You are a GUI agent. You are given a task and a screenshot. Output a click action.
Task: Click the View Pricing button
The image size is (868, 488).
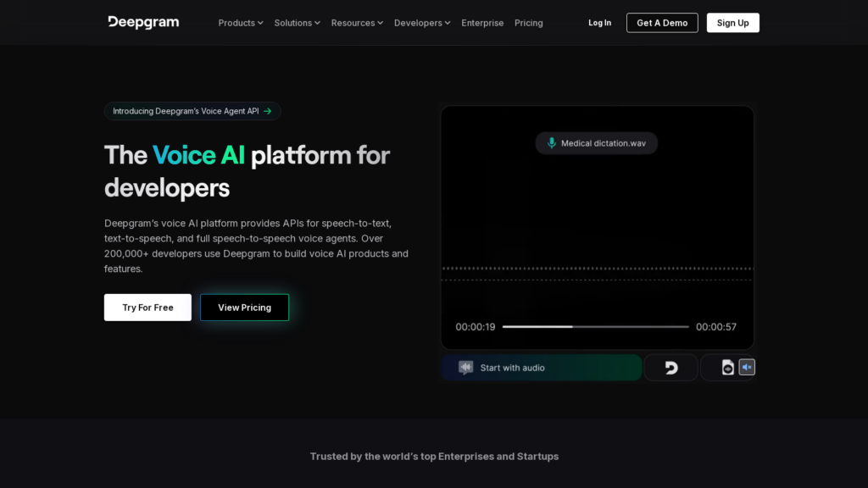point(244,307)
